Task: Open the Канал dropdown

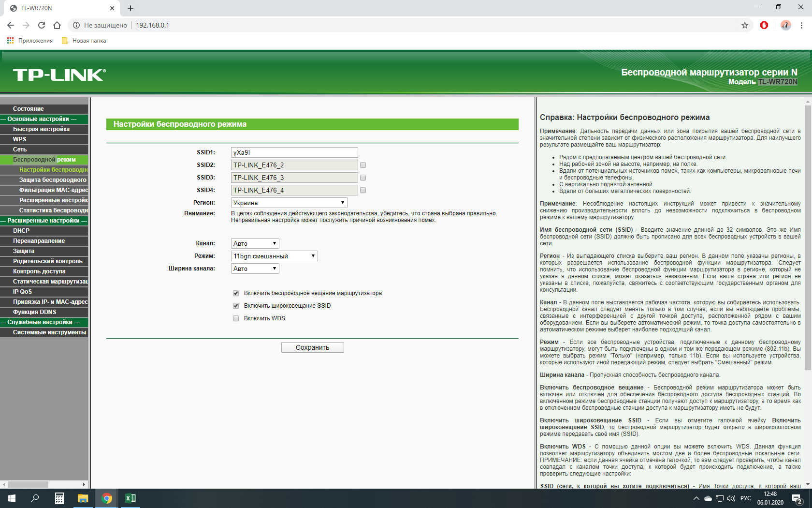Action: pos(255,243)
